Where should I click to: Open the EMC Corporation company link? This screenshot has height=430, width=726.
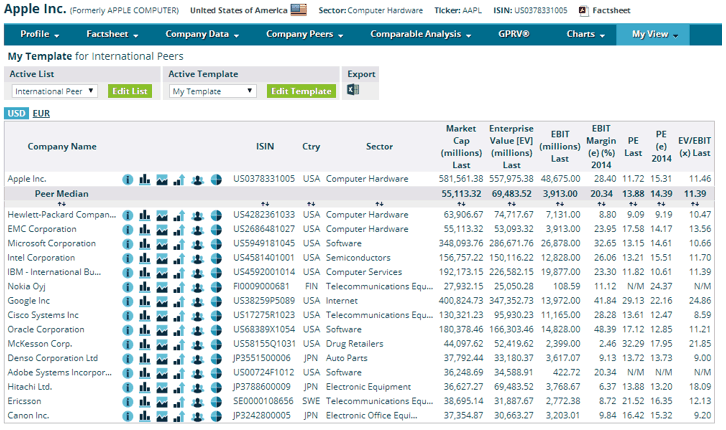click(42, 229)
